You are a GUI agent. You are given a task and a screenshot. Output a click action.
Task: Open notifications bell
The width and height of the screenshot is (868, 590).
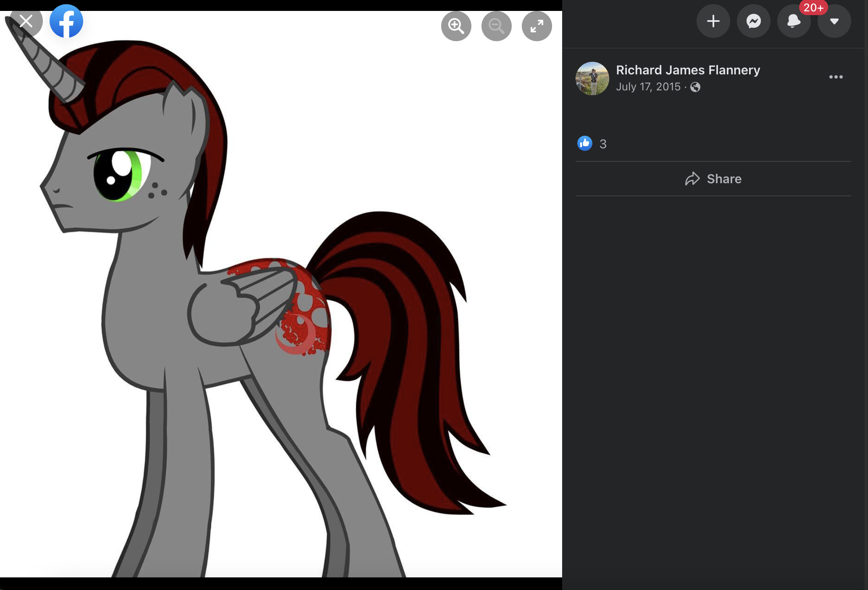coord(794,21)
